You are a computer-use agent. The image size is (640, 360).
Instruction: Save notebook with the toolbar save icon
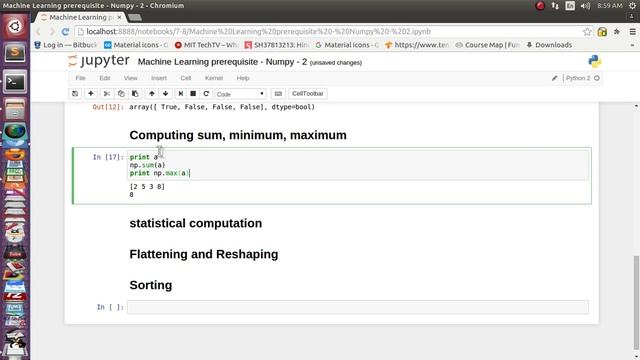click(x=75, y=93)
